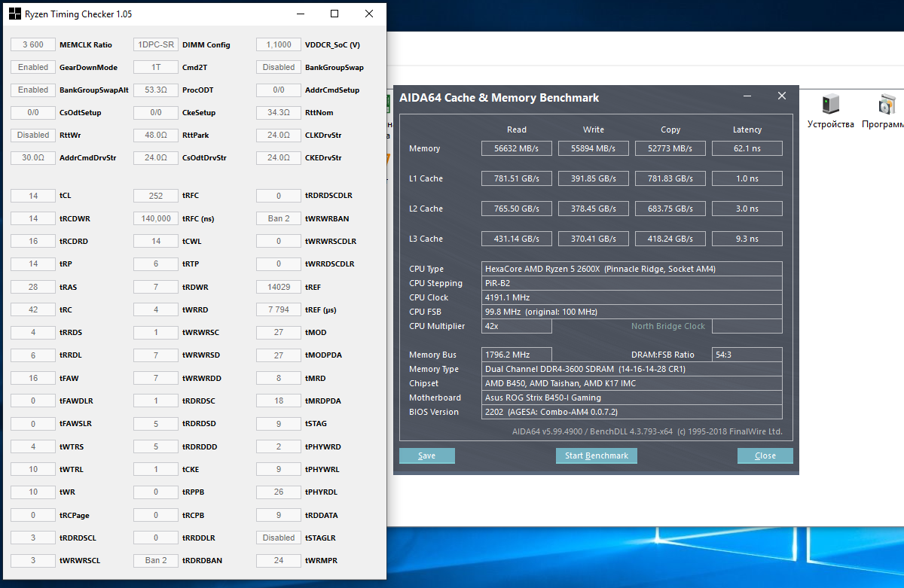Viewport: 904px width, 588px height.
Task: Click the tRCDWR value field
Action: click(33, 218)
